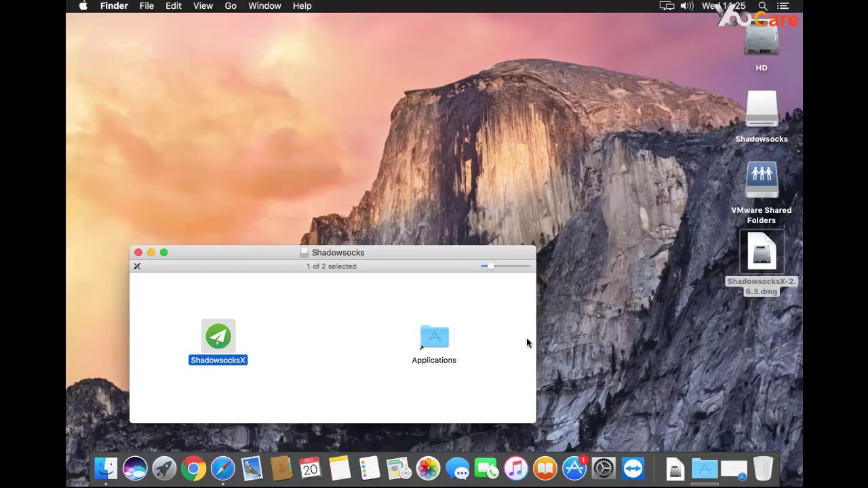
Task: Open System Preferences from the Dock
Action: click(604, 468)
